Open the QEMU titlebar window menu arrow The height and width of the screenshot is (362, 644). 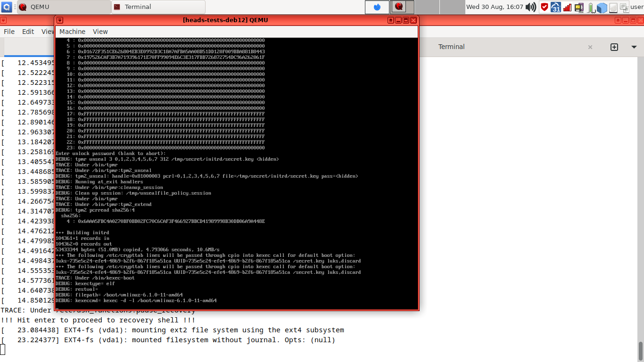pos(59,20)
